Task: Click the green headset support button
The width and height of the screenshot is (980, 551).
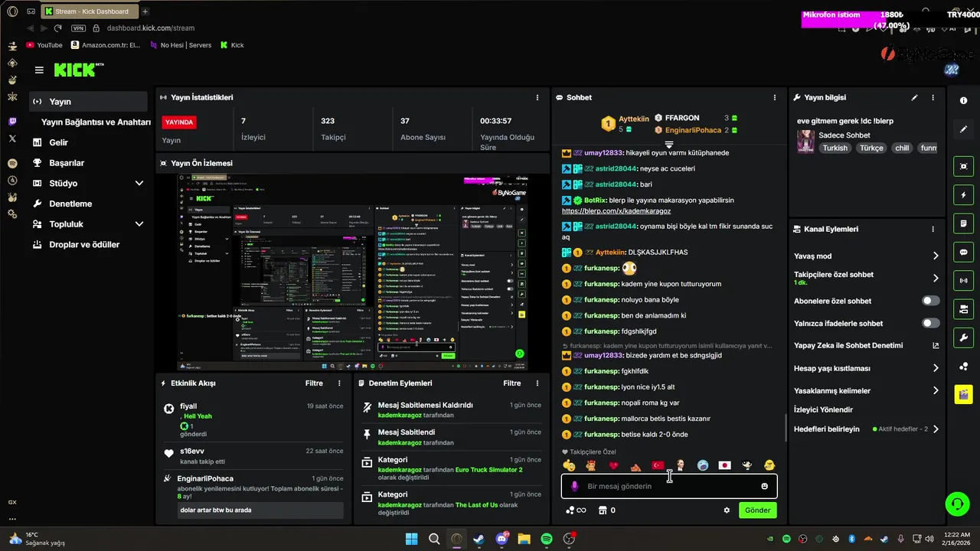Action: pyautogui.click(x=956, y=504)
